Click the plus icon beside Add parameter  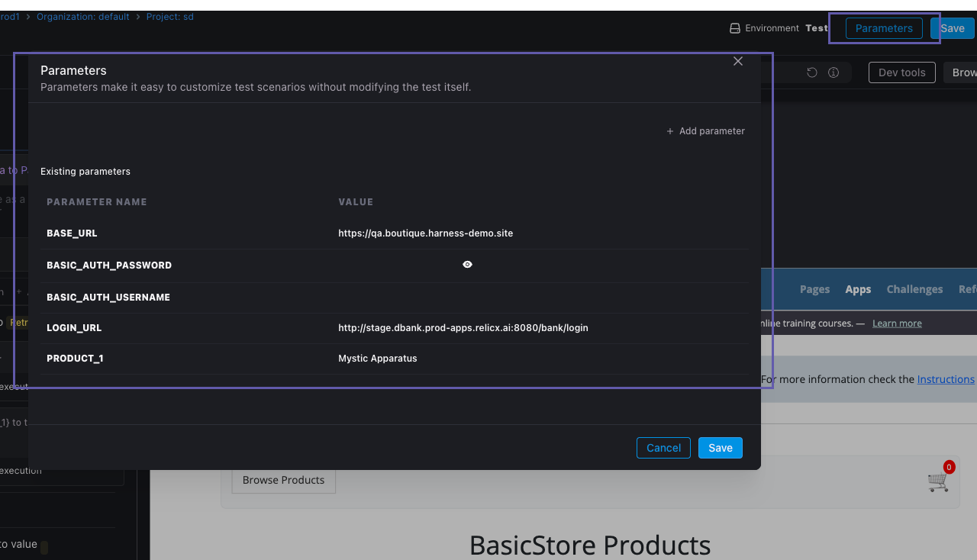[x=670, y=131]
